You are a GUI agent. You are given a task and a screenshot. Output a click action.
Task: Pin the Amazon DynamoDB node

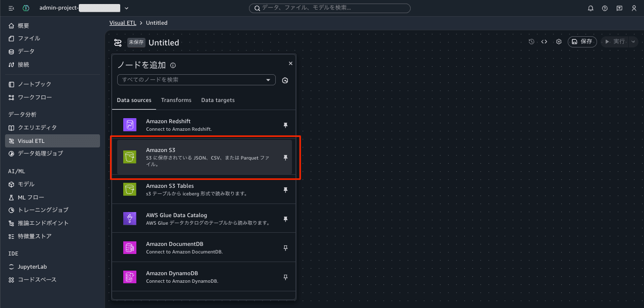[285, 277]
